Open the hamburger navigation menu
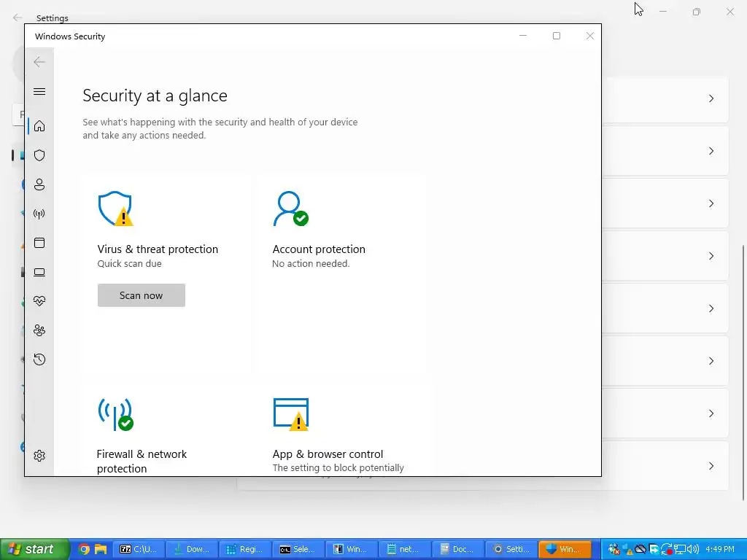 [x=39, y=91]
